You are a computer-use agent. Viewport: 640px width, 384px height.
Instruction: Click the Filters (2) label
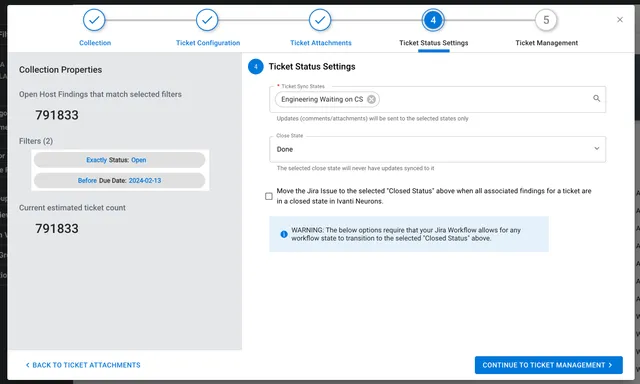tap(36, 141)
